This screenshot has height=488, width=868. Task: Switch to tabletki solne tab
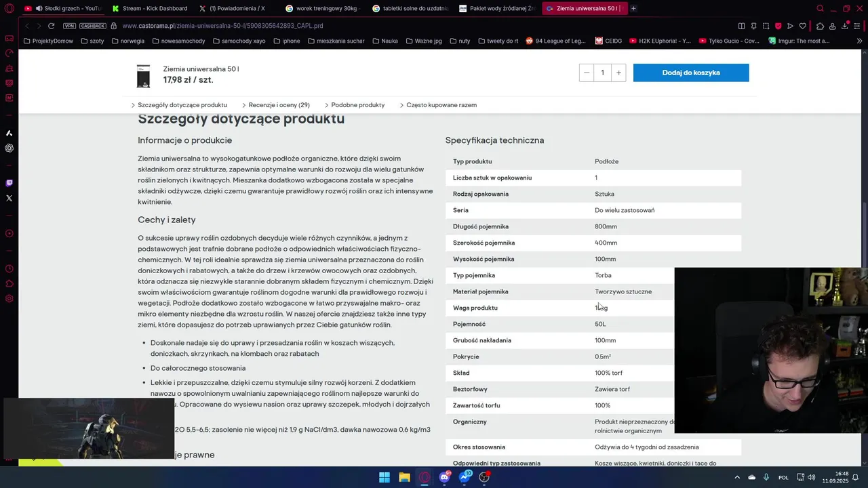click(411, 8)
